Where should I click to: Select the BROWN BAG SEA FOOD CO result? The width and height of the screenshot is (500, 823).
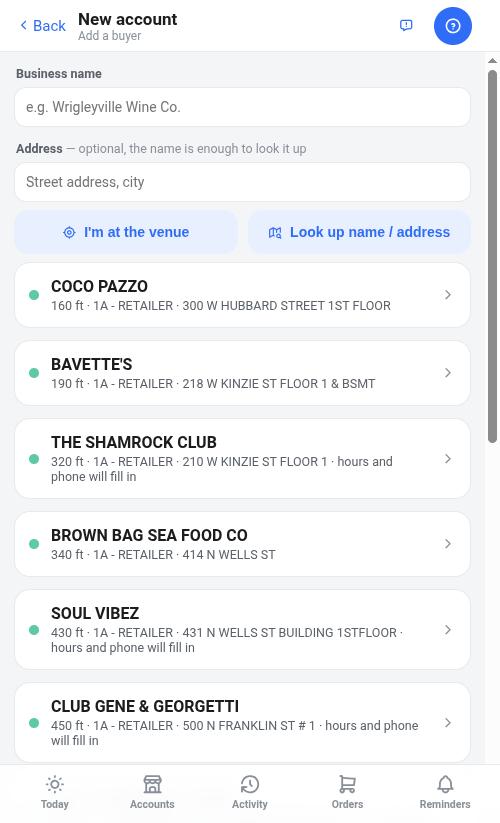242,544
